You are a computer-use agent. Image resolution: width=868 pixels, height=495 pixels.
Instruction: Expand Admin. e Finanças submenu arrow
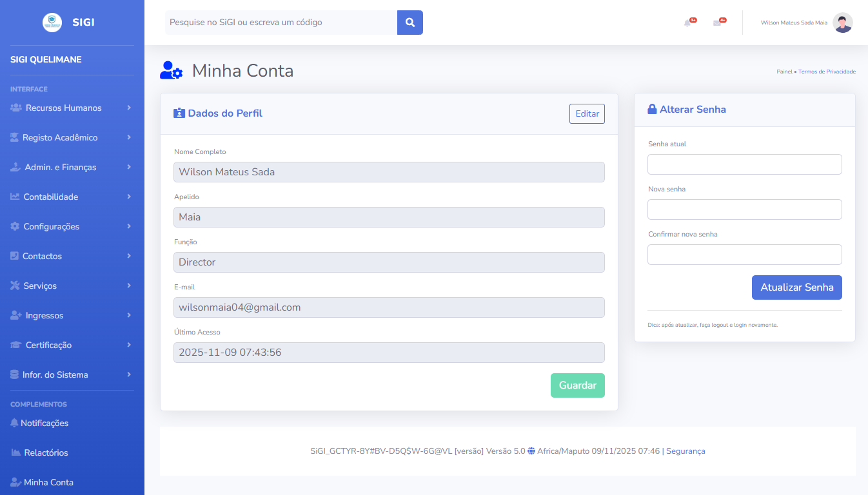click(x=129, y=167)
